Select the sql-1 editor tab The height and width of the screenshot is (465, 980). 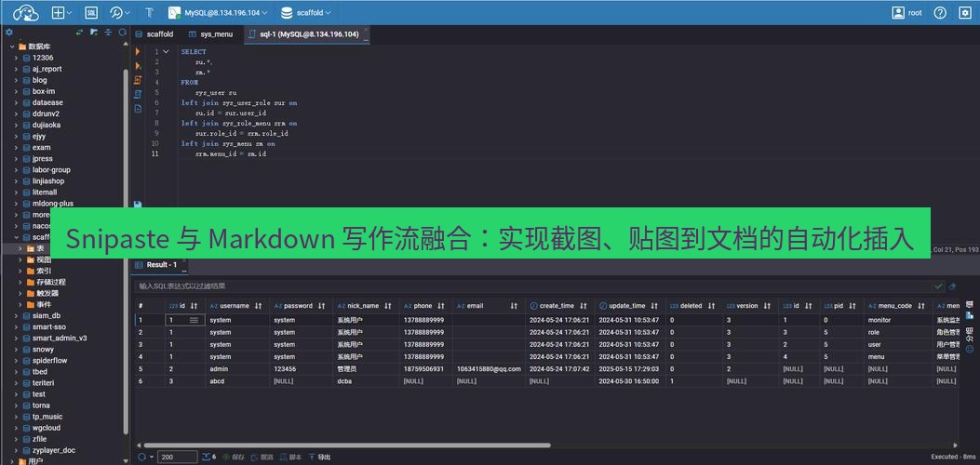305,34
